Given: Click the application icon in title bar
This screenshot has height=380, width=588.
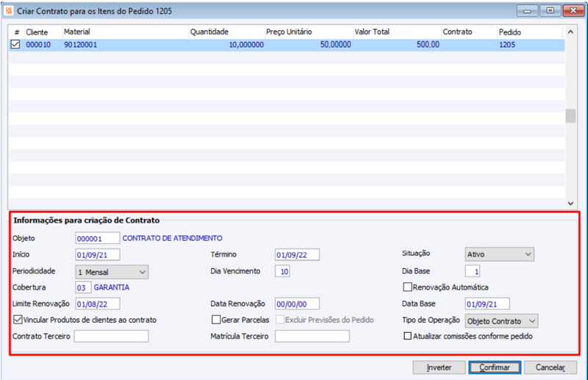Looking at the screenshot, I should (x=9, y=11).
